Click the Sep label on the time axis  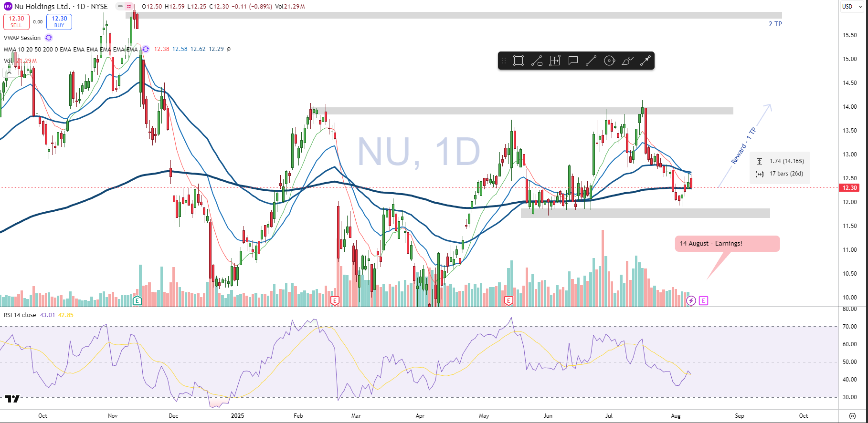tap(740, 416)
